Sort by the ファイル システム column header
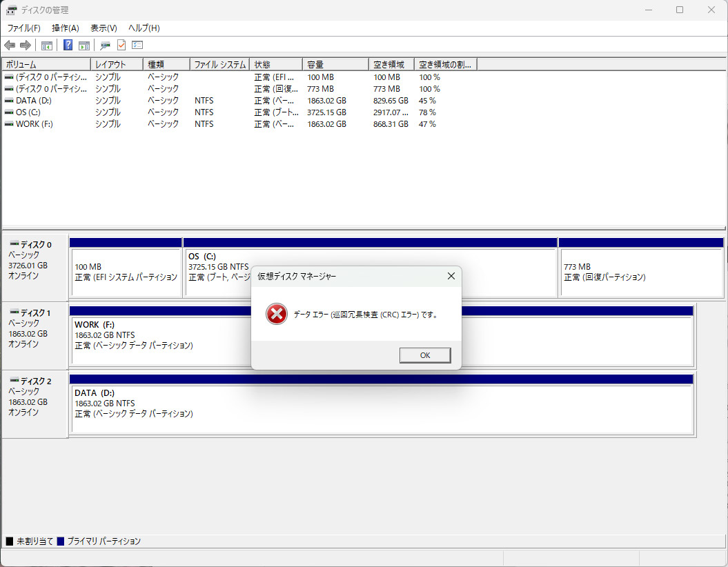 point(220,65)
